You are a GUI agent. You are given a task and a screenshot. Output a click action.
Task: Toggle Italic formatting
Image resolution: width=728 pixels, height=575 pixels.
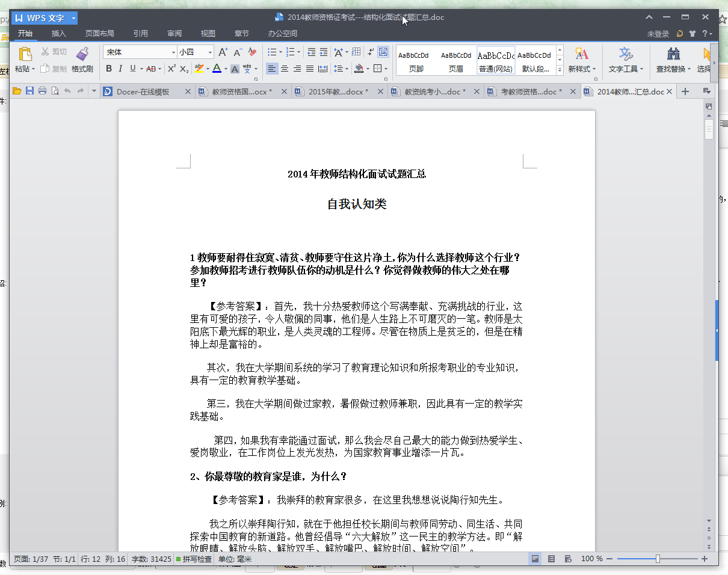pos(120,69)
